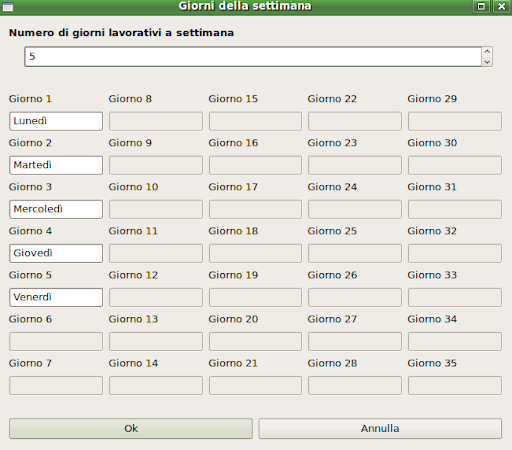Click the empty Giorno 35 field
Image resolution: width=512 pixels, height=450 pixels.
(x=455, y=385)
